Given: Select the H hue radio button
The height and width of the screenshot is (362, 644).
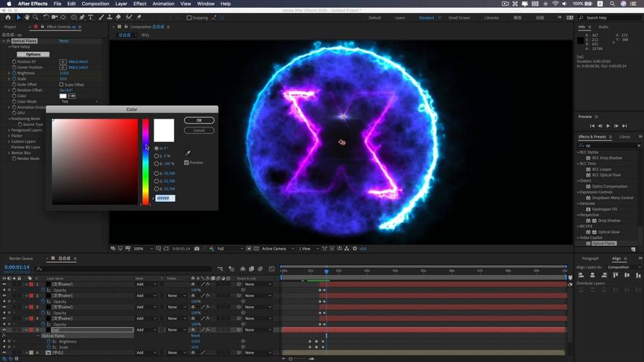Looking at the screenshot, I should 156,148.
